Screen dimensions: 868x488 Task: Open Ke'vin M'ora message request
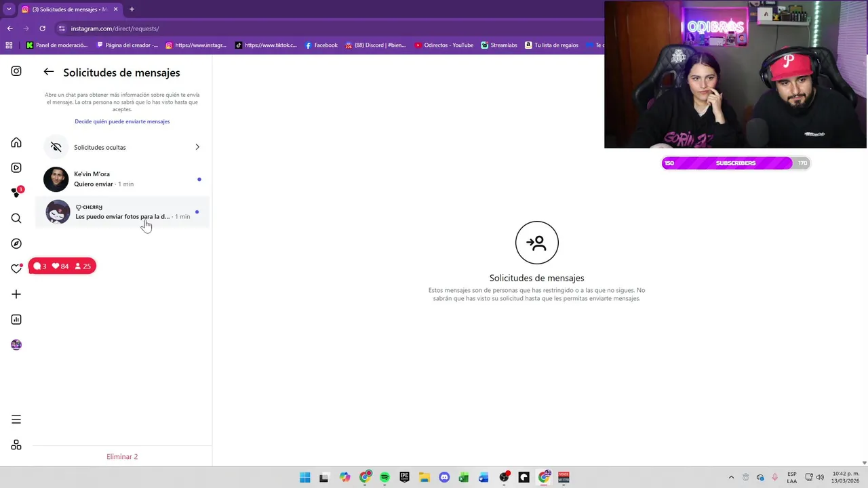[122, 179]
